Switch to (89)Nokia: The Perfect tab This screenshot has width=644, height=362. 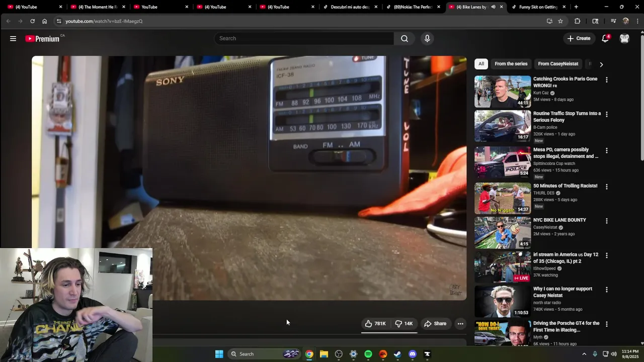413,7
